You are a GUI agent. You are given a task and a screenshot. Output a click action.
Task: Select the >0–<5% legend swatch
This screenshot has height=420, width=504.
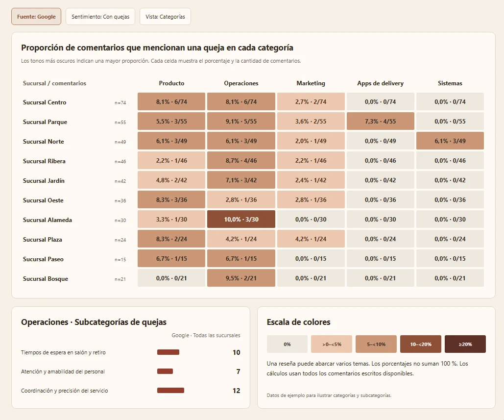[x=332, y=344]
